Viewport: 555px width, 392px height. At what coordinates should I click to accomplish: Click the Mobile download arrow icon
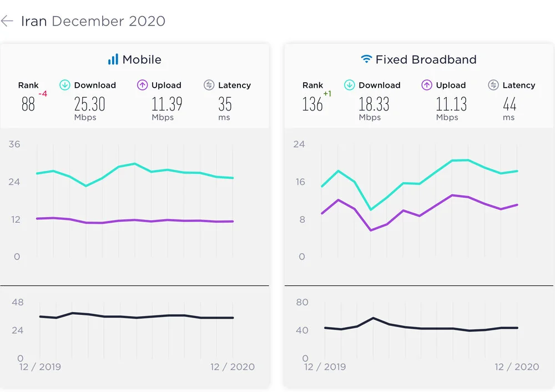click(65, 85)
